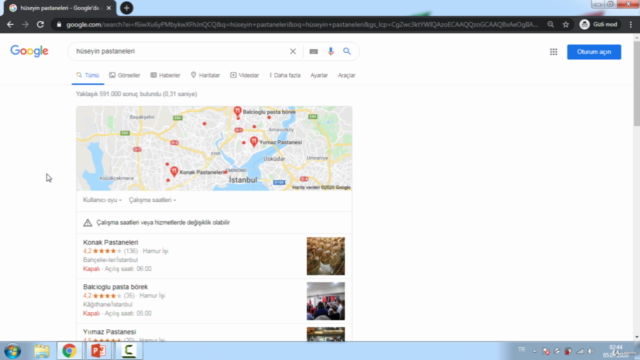Start voice search with the microphone icon
640x360 pixels.
[x=331, y=51]
